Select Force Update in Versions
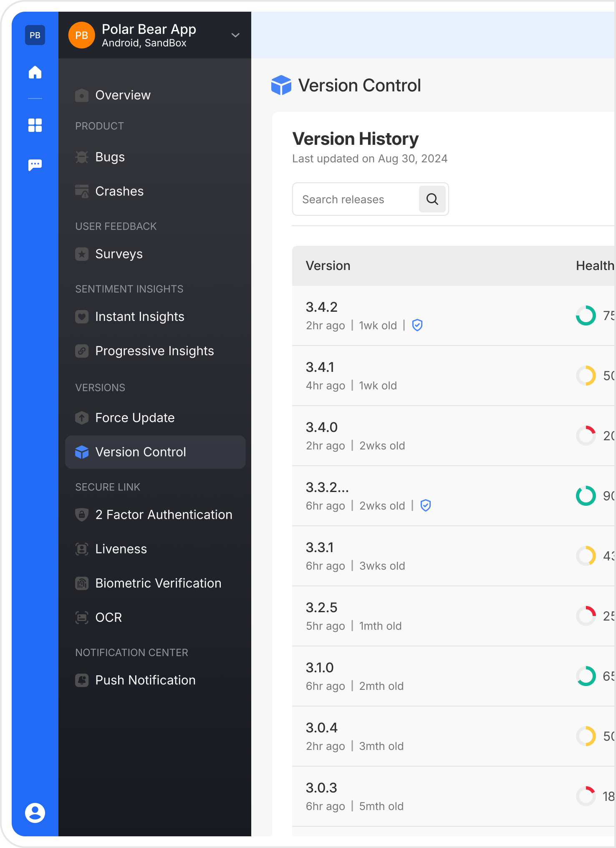The height and width of the screenshot is (848, 616). (135, 418)
